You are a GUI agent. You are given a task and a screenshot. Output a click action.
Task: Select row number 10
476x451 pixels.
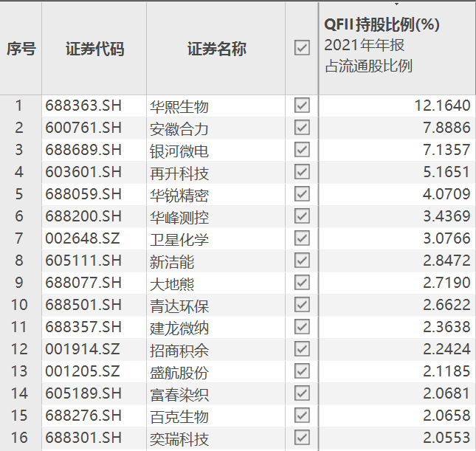[19, 306]
